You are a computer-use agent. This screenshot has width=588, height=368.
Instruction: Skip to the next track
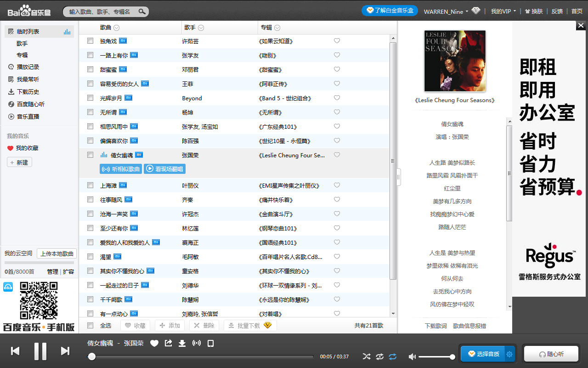(65, 351)
